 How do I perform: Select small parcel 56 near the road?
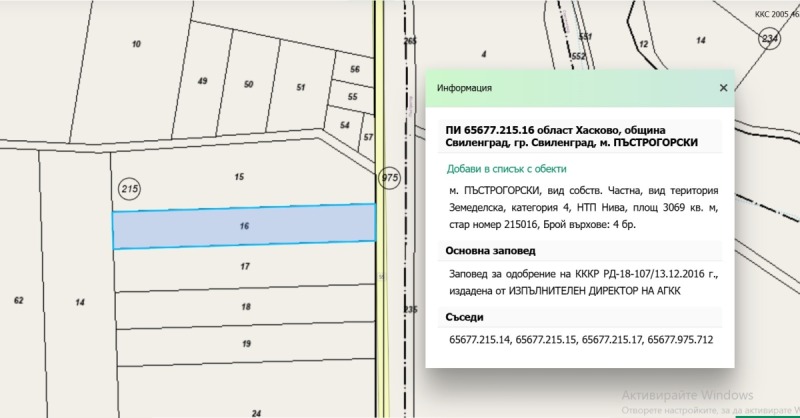coord(354,69)
